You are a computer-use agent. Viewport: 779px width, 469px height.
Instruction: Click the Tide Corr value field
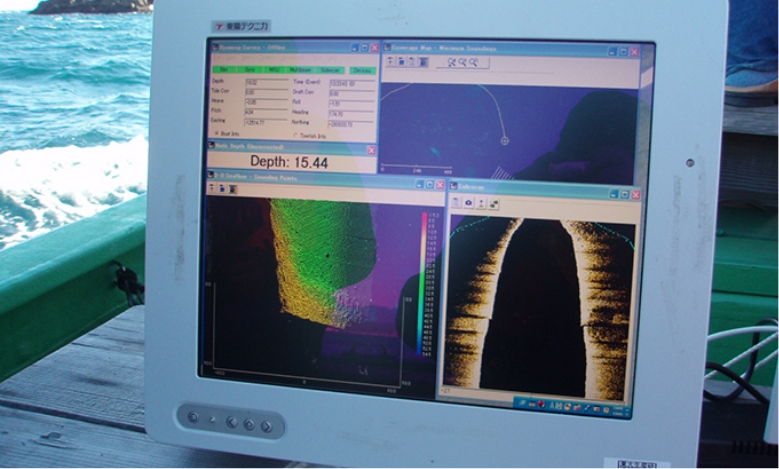point(267,92)
